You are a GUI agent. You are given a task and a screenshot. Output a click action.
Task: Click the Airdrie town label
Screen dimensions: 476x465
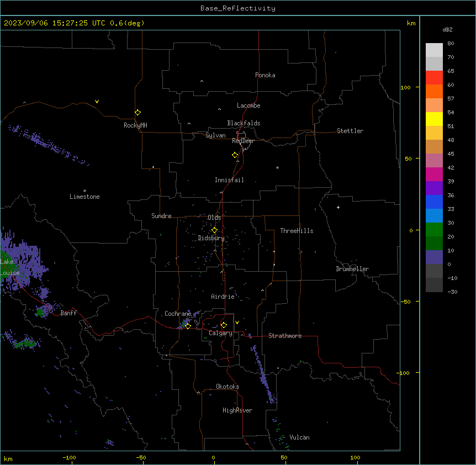[x=223, y=297]
